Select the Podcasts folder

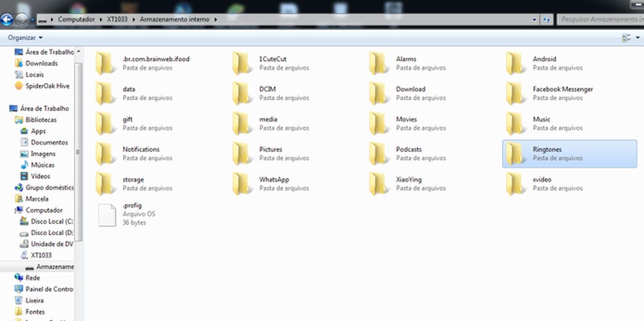coord(408,154)
